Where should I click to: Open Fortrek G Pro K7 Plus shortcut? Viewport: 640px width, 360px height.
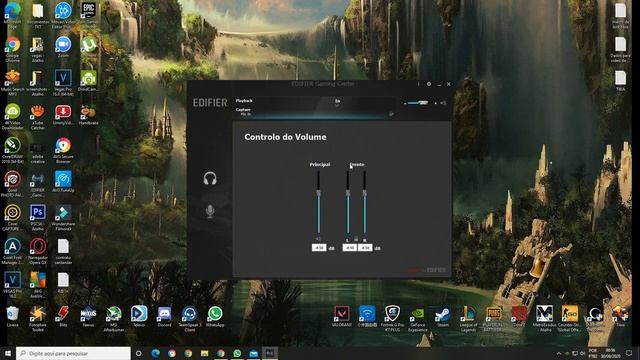pyautogui.click(x=392, y=318)
